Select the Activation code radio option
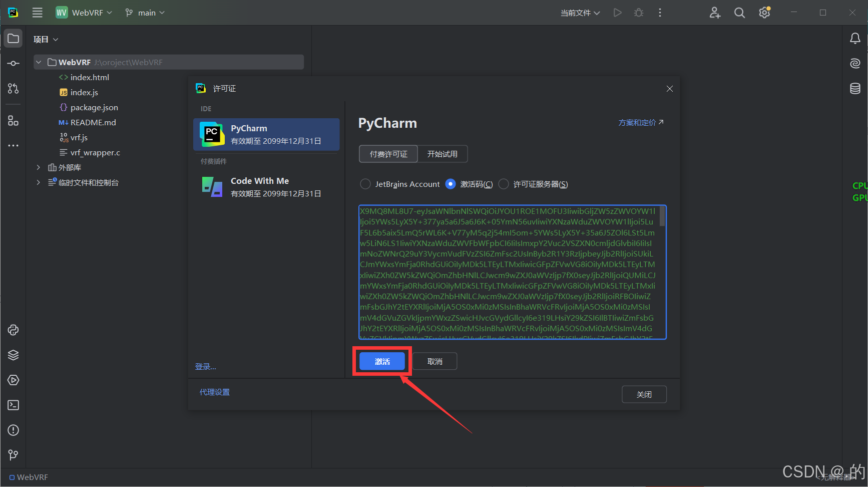The image size is (868, 487). click(469, 184)
